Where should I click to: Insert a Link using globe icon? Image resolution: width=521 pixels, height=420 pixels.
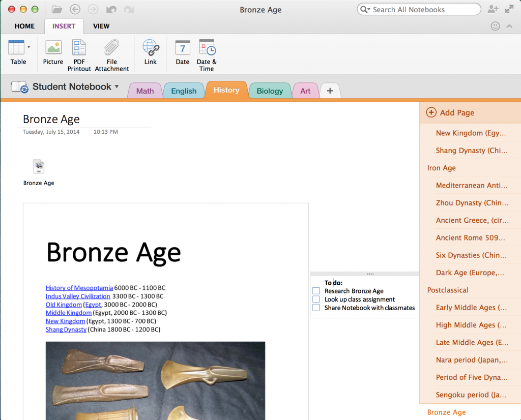pos(151,48)
